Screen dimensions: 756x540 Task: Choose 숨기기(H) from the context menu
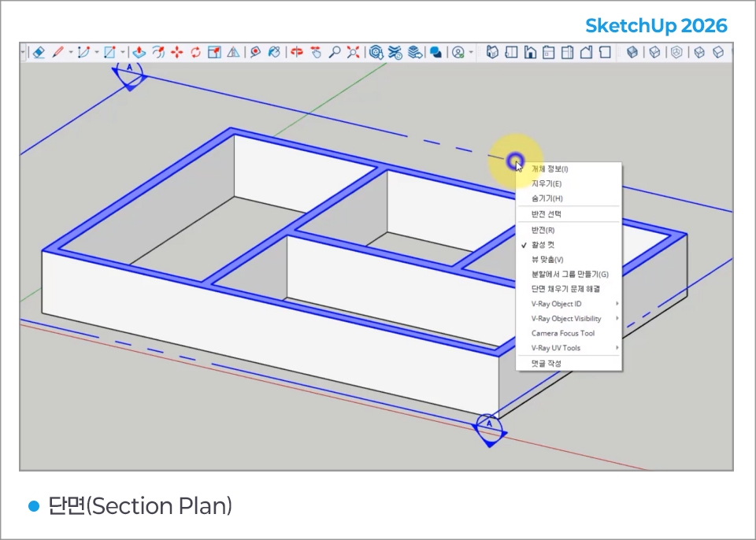pos(569,198)
